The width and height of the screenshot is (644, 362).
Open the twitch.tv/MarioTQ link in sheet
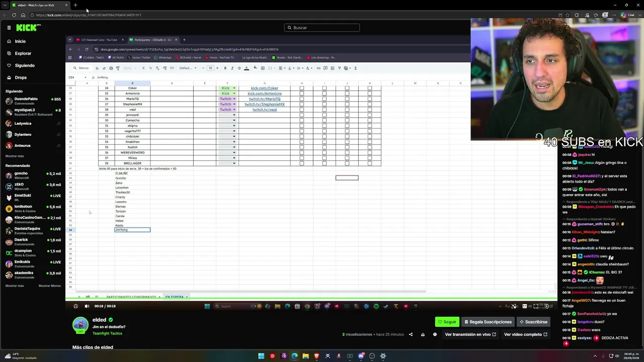(265, 99)
